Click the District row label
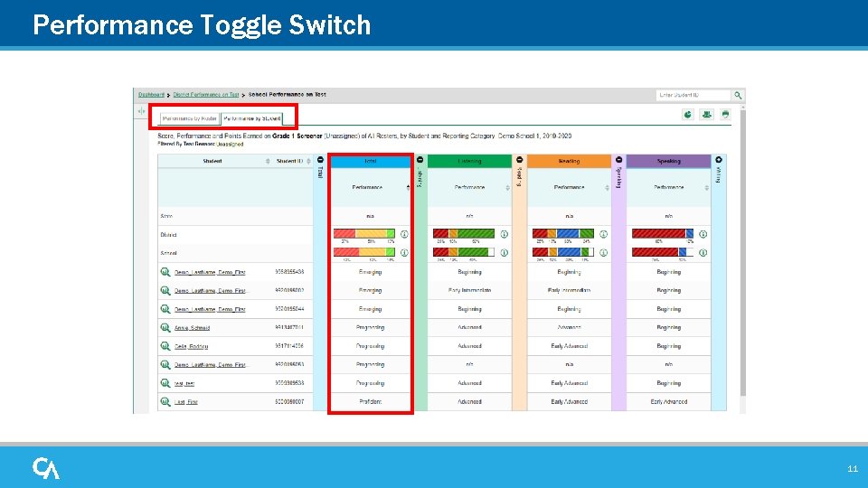The width and height of the screenshot is (868, 488). tap(168, 235)
